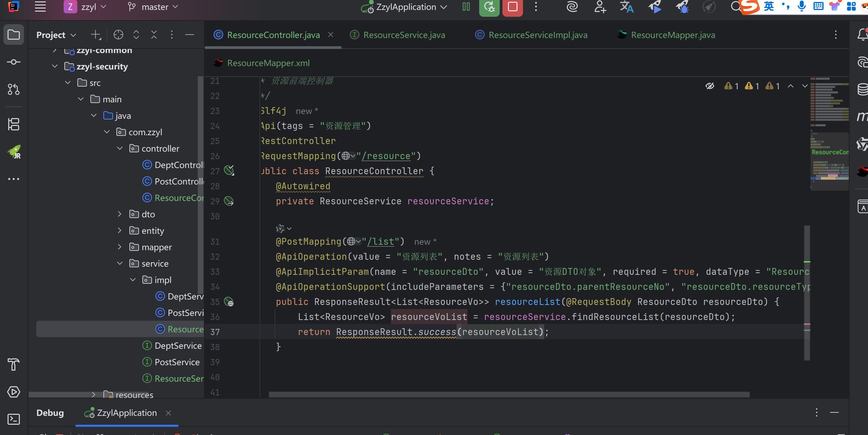Image resolution: width=868 pixels, height=435 pixels.
Task: Click Select Opened File crosshair icon
Action: point(118,35)
